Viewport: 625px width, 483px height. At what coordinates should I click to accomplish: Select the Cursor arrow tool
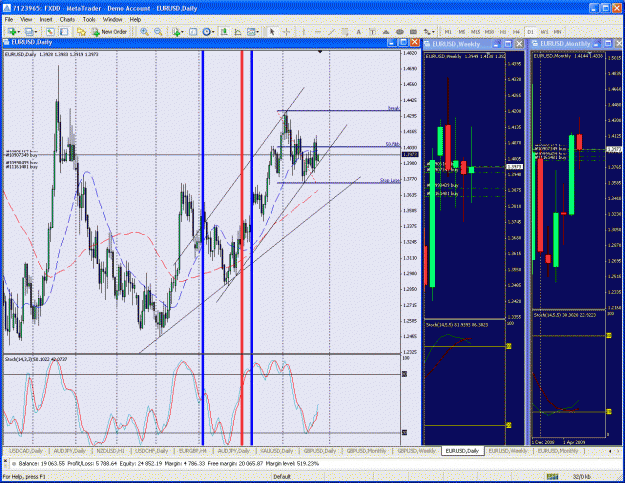pos(272,32)
